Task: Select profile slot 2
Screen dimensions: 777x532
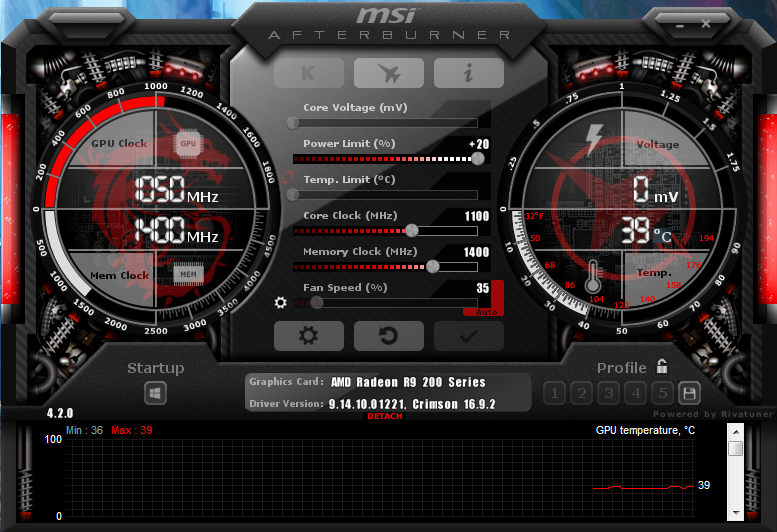Action: pyautogui.click(x=582, y=394)
